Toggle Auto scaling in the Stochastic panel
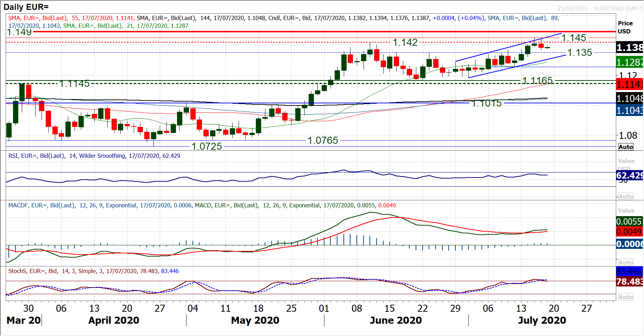The width and height of the screenshot is (644, 336). tap(625, 297)
